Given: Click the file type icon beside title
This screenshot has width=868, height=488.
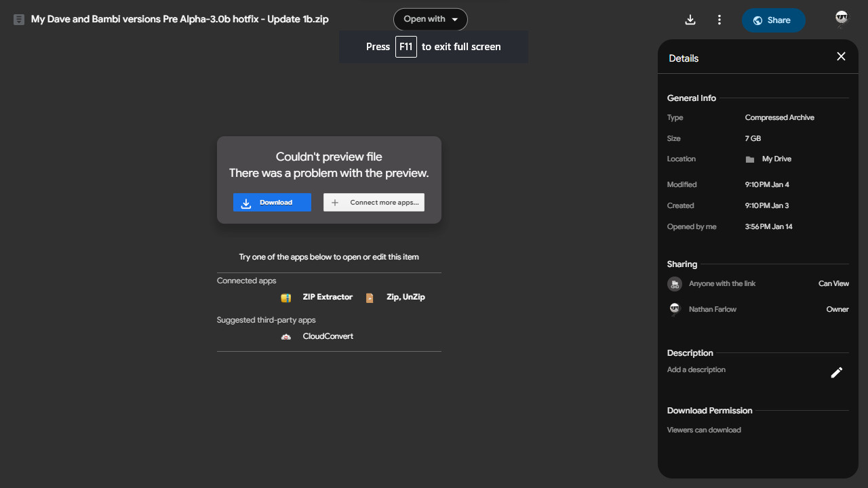Looking at the screenshot, I should [19, 20].
